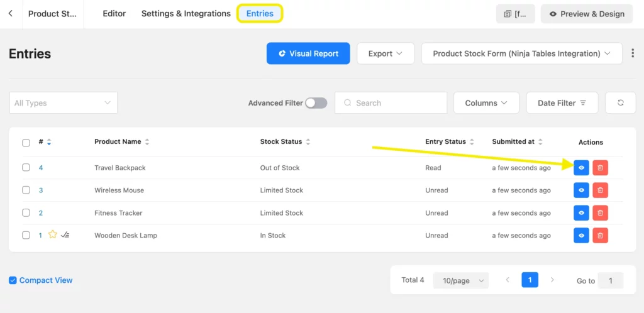Switch to the Settings & Integrations tab
Image resolution: width=644 pixels, height=313 pixels.
coord(186,13)
